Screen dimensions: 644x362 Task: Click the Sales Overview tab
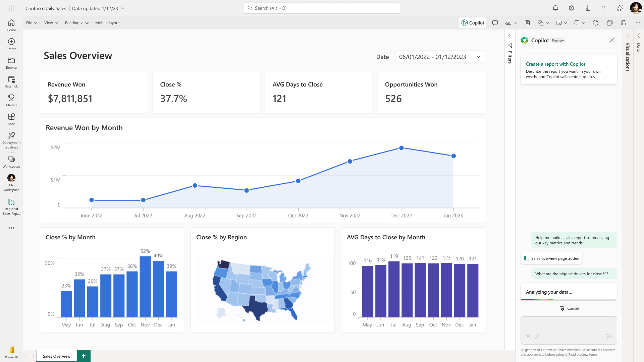click(x=56, y=356)
